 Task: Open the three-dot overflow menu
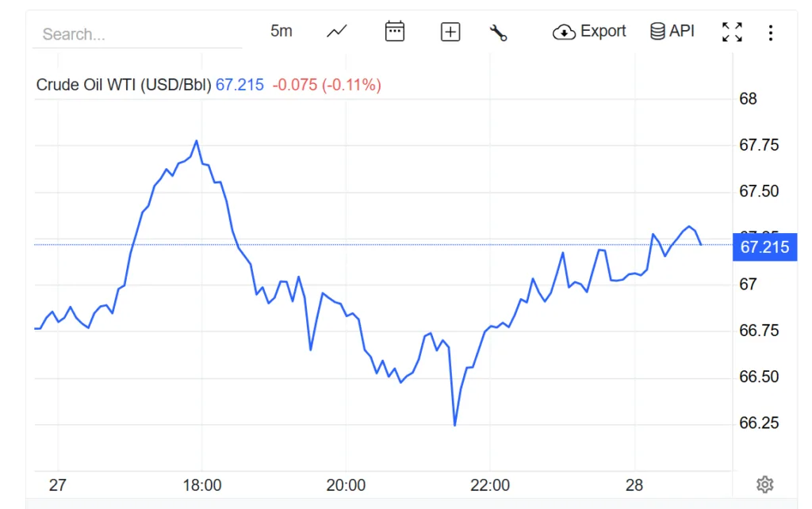click(x=771, y=31)
